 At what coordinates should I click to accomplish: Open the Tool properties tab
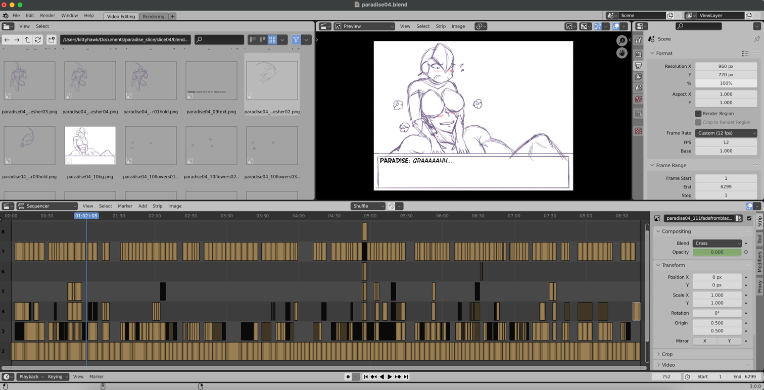639,40
